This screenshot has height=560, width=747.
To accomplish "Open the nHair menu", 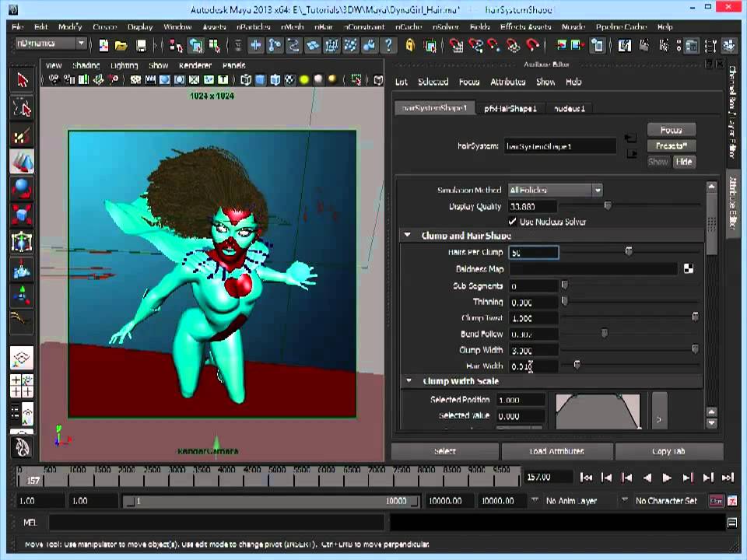I will (x=323, y=26).
